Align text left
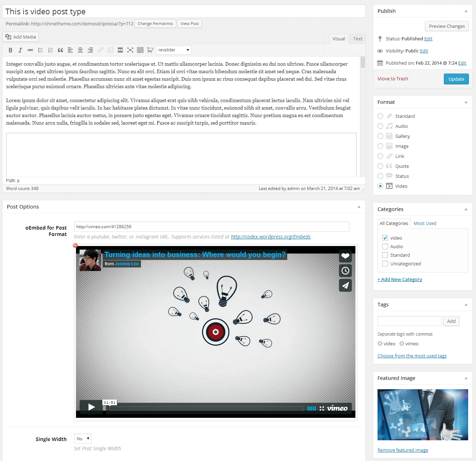The width and height of the screenshot is (476, 461). pyautogui.click(x=70, y=50)
